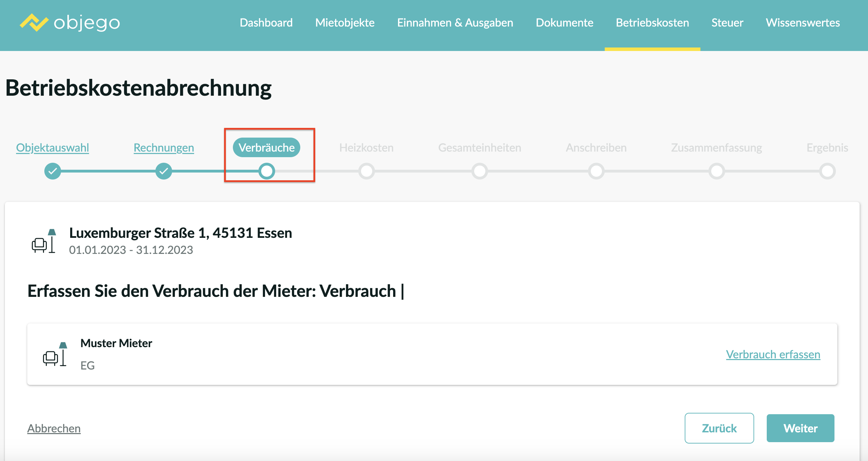Click the Zusammenfassung step circle

pos(717,171)
